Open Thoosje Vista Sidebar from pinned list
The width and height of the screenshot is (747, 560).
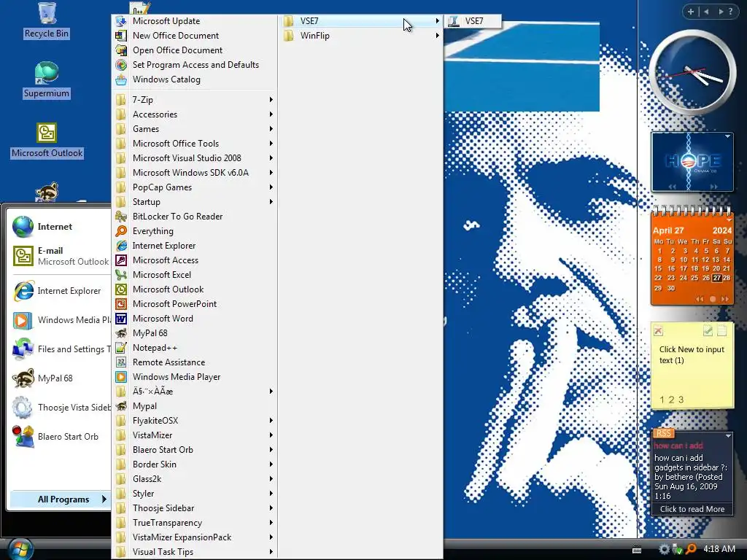[61, 407]
